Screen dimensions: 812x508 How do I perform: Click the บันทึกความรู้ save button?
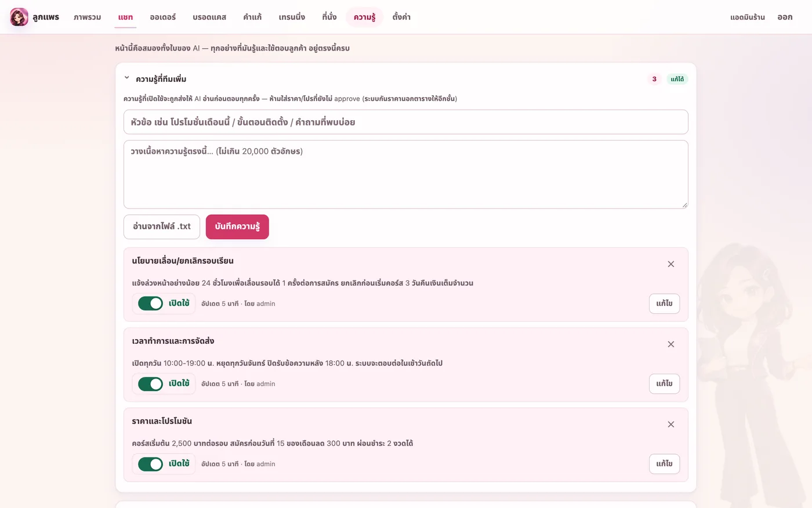pyautogui.click(x=237, y=226)
